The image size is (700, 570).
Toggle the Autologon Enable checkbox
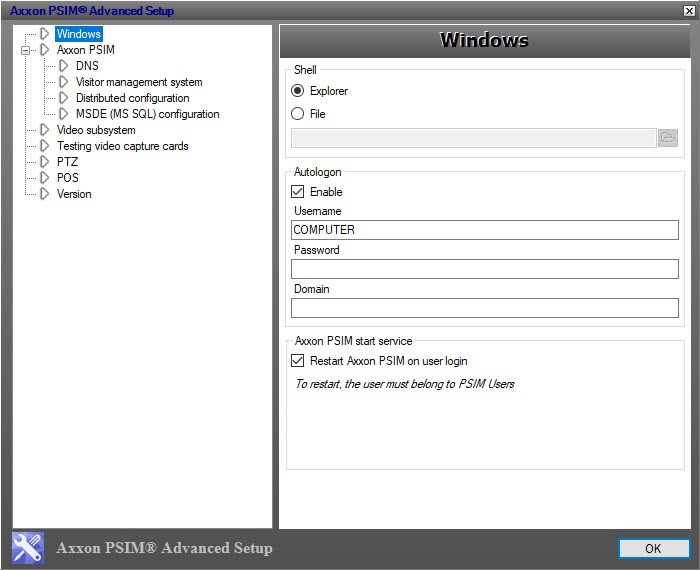click(297, 191)
